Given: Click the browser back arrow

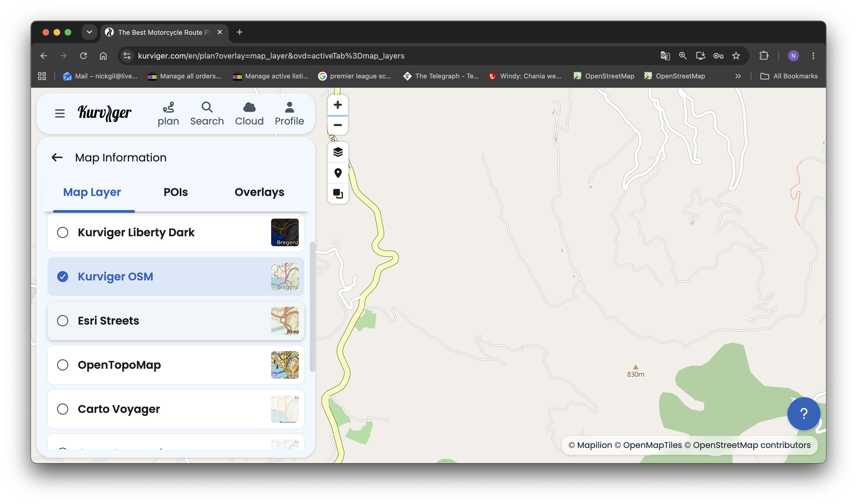Looking at the screenshot, I should tap(44, 56).
